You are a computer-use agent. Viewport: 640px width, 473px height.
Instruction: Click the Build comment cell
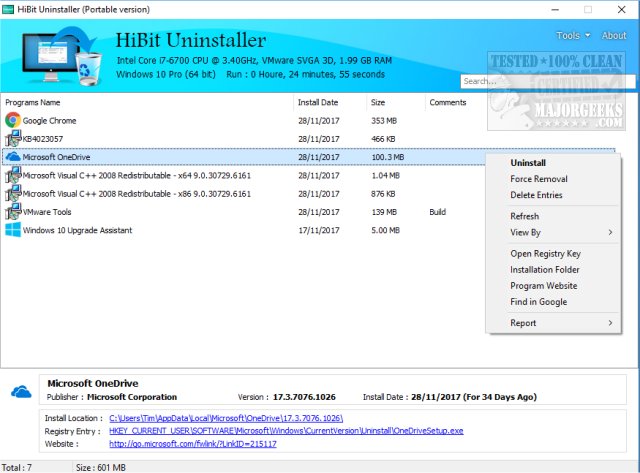coord(438,212)
